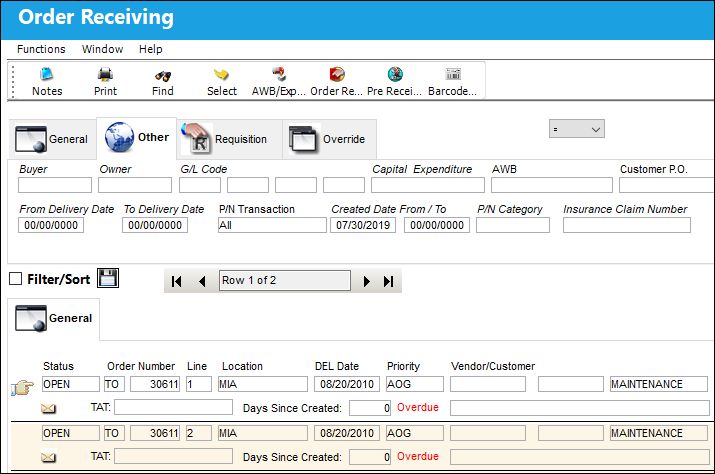Go to the next row arrow
The height and width of the screenshot is (474, 715).
pos(366,281)
